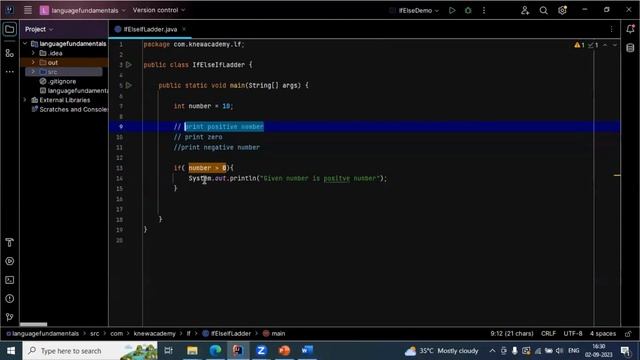Open Task View on taskbar

169,351
